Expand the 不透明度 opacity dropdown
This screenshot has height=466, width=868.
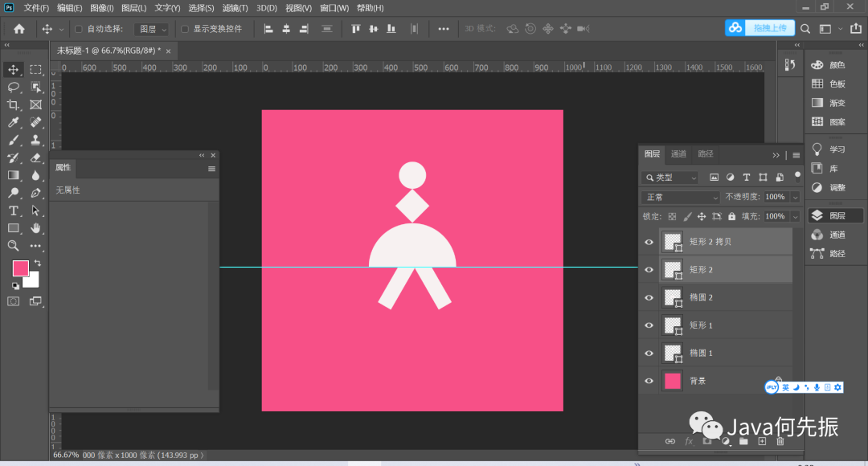(x=796, y=197)
